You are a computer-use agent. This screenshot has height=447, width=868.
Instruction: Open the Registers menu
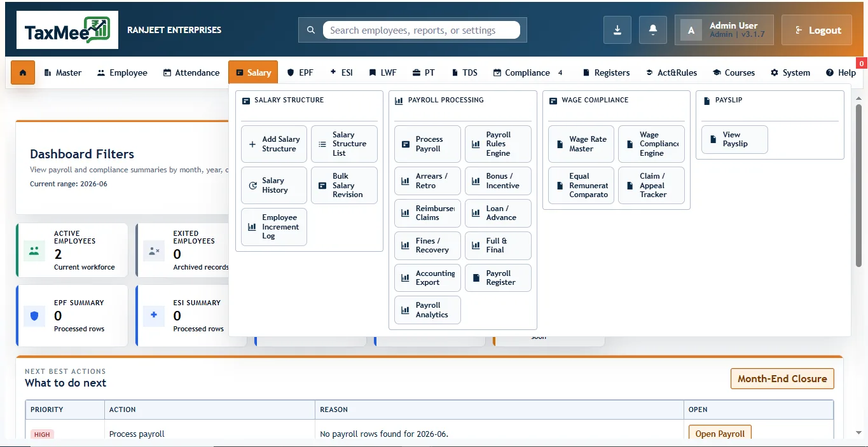(606, 72)
